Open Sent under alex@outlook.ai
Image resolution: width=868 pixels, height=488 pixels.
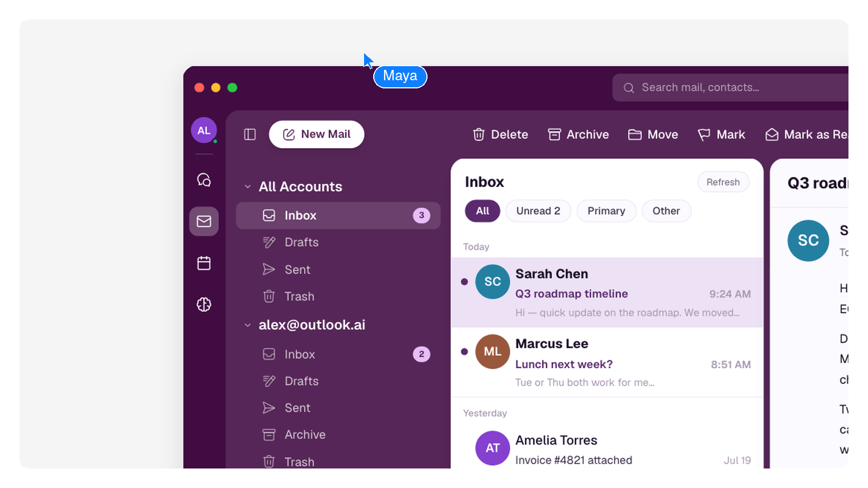coord(338,408)
